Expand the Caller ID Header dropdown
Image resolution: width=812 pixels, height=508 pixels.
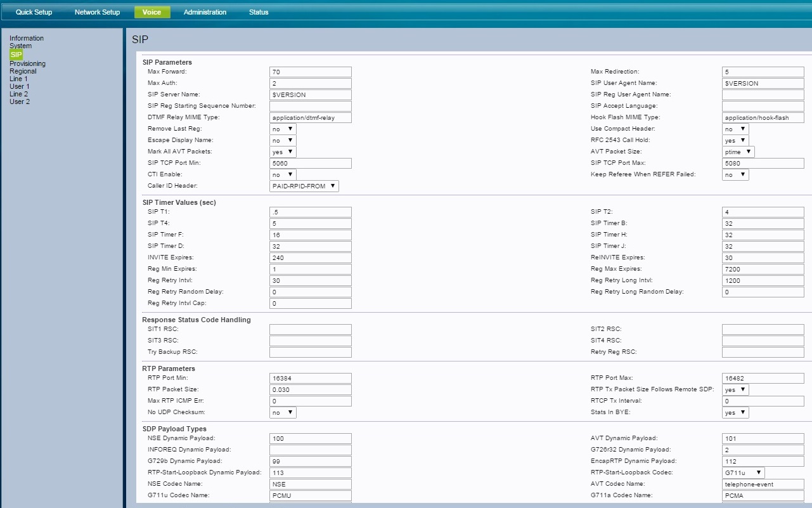pyautogui.click(x=304, y=186)
